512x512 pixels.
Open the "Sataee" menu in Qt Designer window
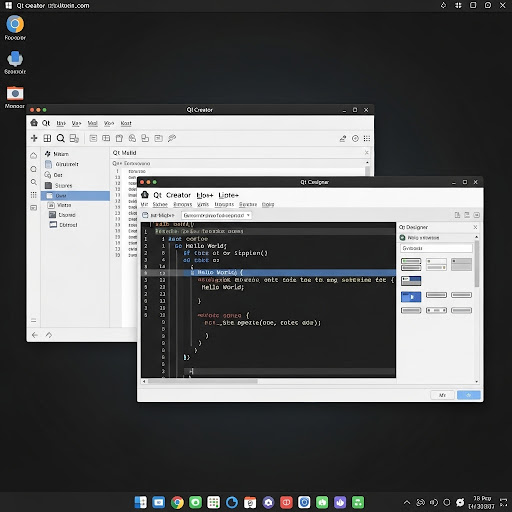point(160,204)
